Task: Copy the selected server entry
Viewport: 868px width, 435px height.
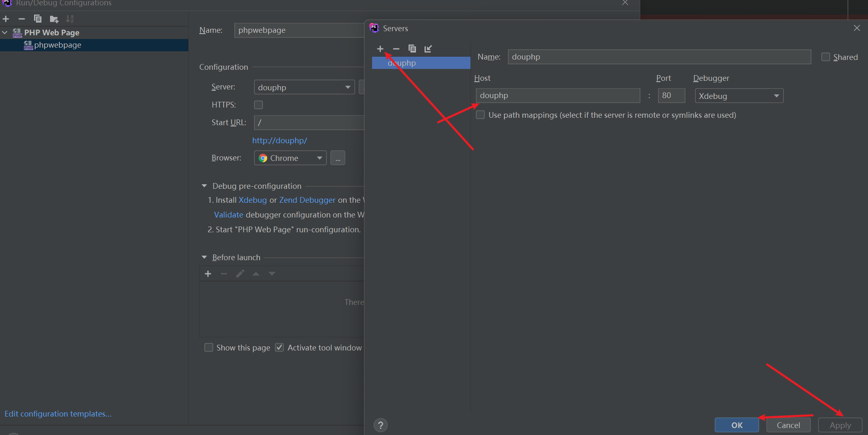Action: click(412, 49)
